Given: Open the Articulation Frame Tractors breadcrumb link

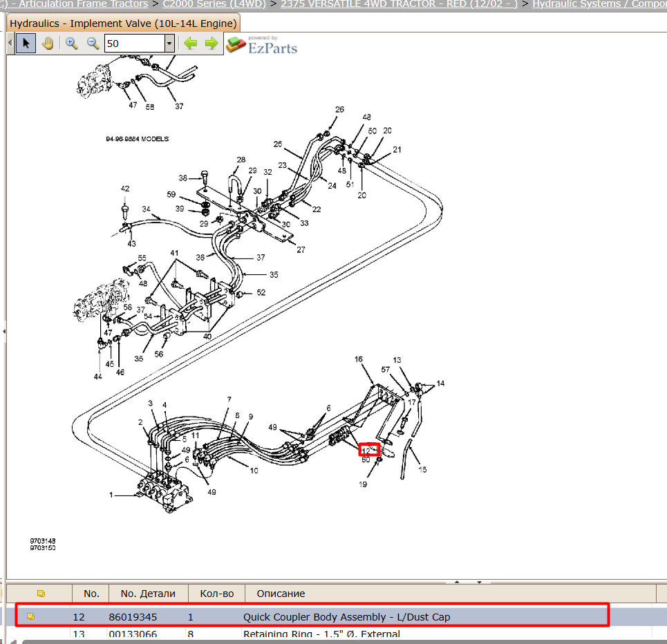Looking at the screenshot, I should (x=84, y=4).
